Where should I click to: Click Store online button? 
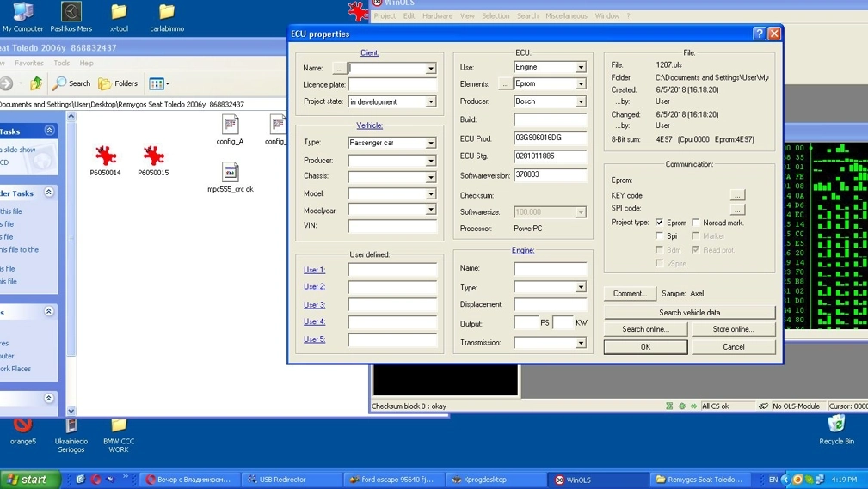pos(734,329)
